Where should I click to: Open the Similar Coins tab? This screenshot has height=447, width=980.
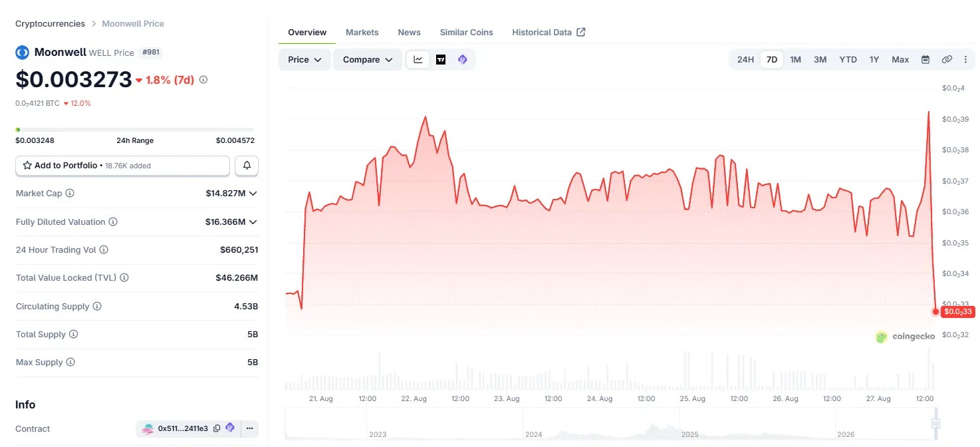click(466, 32)
